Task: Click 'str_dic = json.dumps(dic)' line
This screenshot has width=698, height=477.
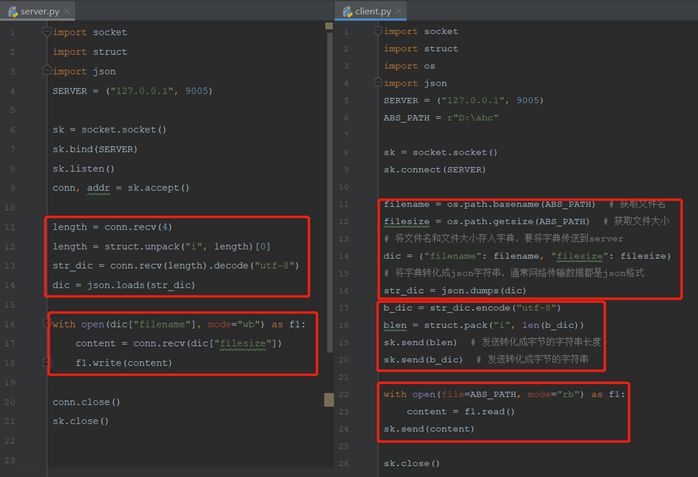Action: pos(455,291)
